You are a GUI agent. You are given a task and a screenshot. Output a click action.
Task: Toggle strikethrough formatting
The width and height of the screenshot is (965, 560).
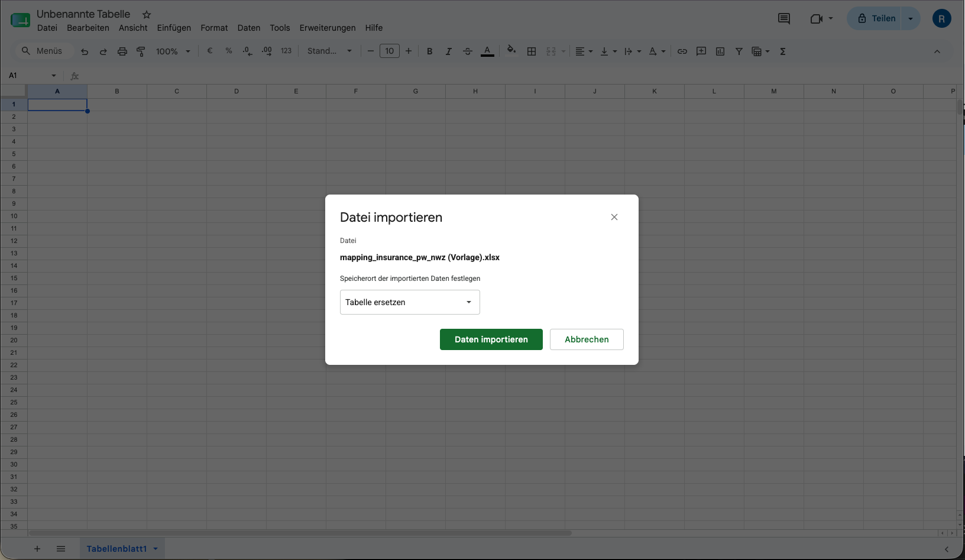pos(468,51)
